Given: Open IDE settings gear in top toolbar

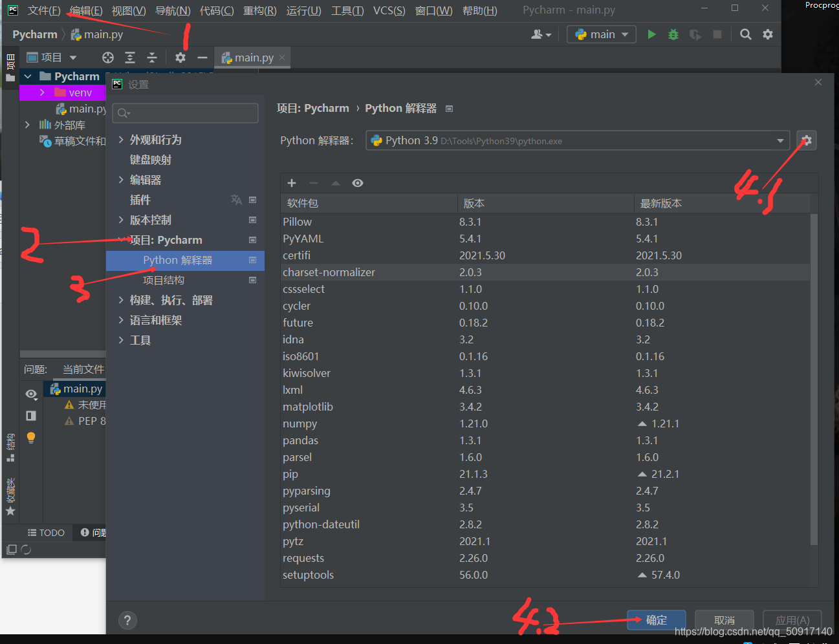Looking at the screenshot, I should click(x=768, y=34).
